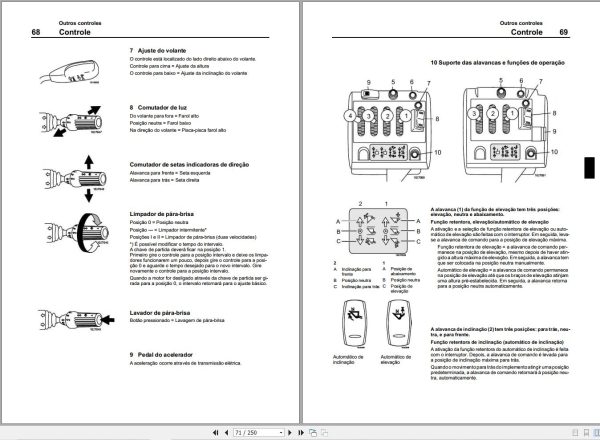Click the go-to-previous-view icon
Viewport: 600px width, 440px height.
313,433
